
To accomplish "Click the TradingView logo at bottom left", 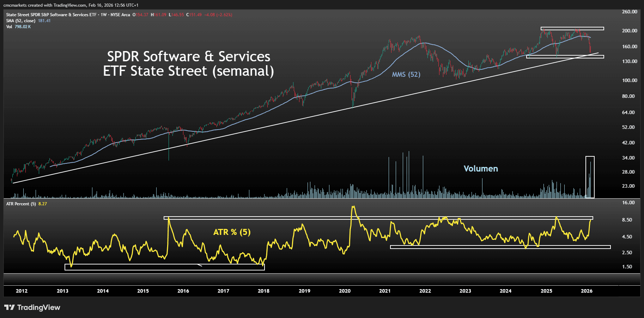I will tap(32, 307).
